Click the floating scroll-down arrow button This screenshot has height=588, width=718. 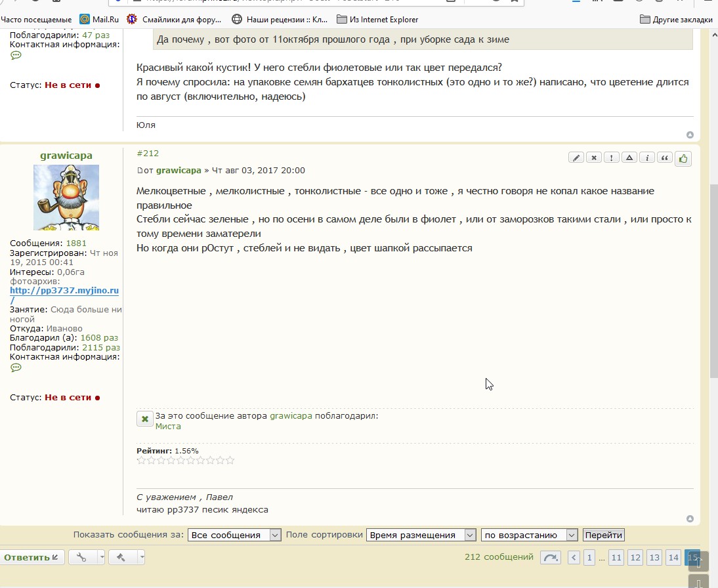pos(699,581)
